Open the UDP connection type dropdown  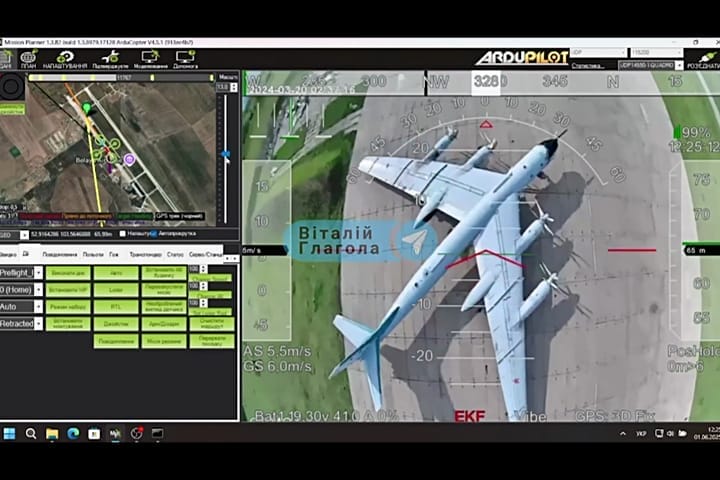599,52
